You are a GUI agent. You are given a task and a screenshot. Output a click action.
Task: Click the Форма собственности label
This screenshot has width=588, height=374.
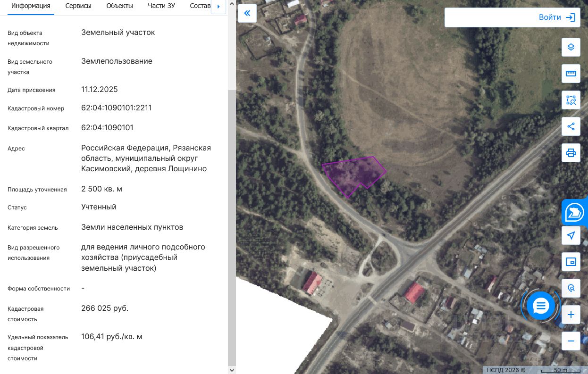click(x=39, y=289)
